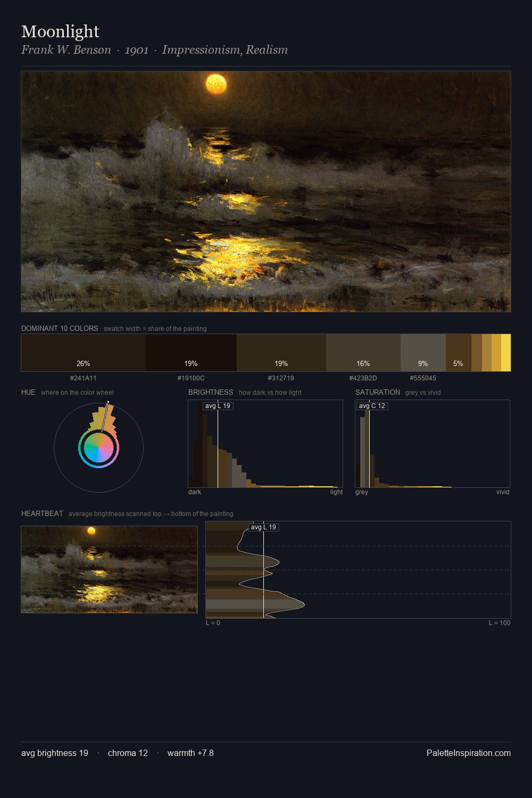Click 'warmth +7.8' in the footer
This screenshot has height=798, width=532.
click(190, 753)
